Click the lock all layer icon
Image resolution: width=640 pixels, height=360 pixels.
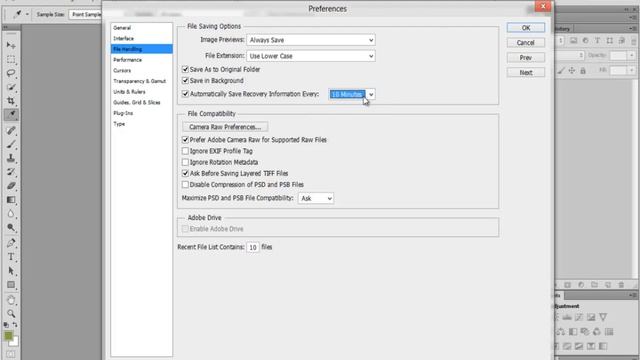pos(583,71)
